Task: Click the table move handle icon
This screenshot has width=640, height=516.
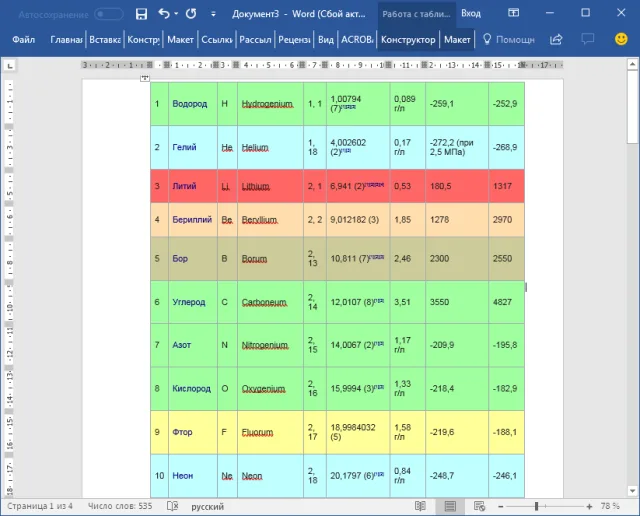Action: [x=145, y=78]
